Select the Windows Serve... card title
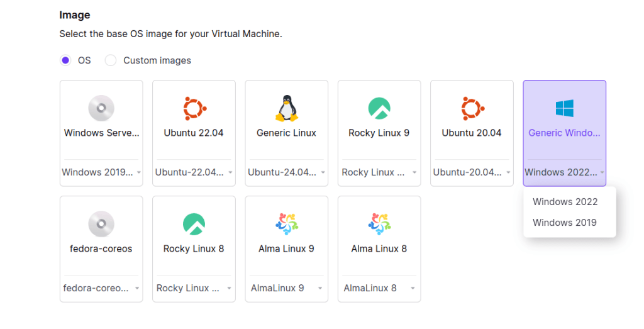The width and height of the screenshot is (644, 329). (101, 133)
